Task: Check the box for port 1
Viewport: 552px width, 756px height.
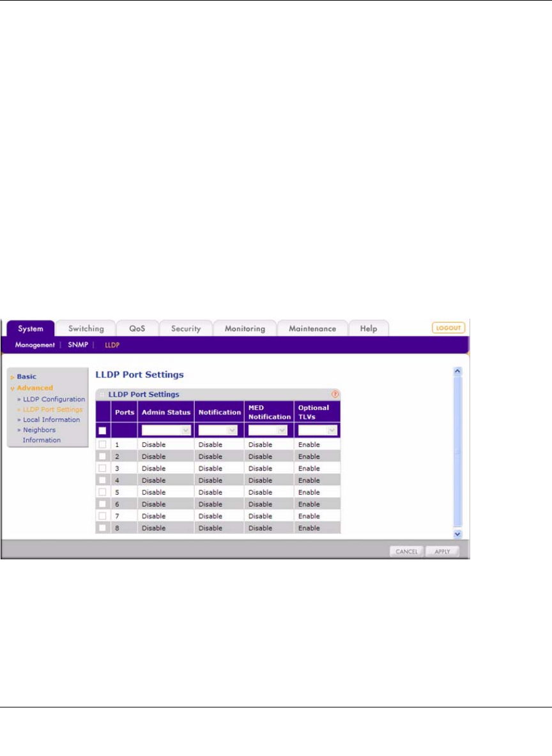Action: click(x=102, y=444)
